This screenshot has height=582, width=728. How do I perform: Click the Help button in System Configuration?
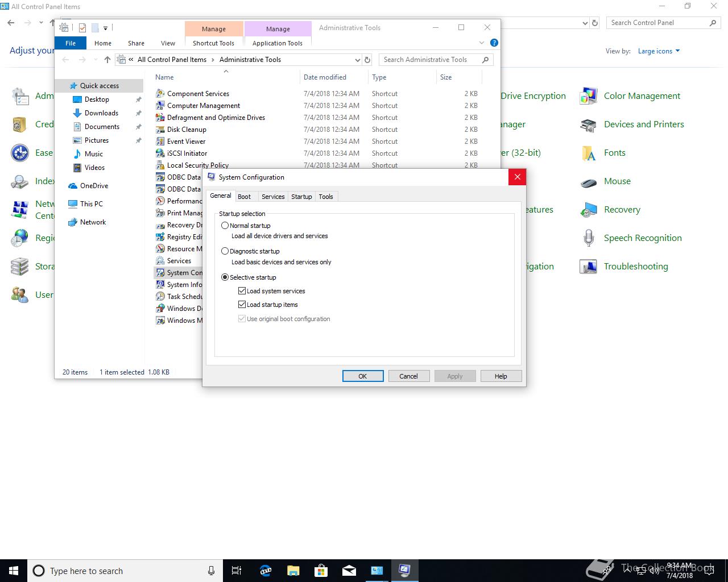coord(501,376)
